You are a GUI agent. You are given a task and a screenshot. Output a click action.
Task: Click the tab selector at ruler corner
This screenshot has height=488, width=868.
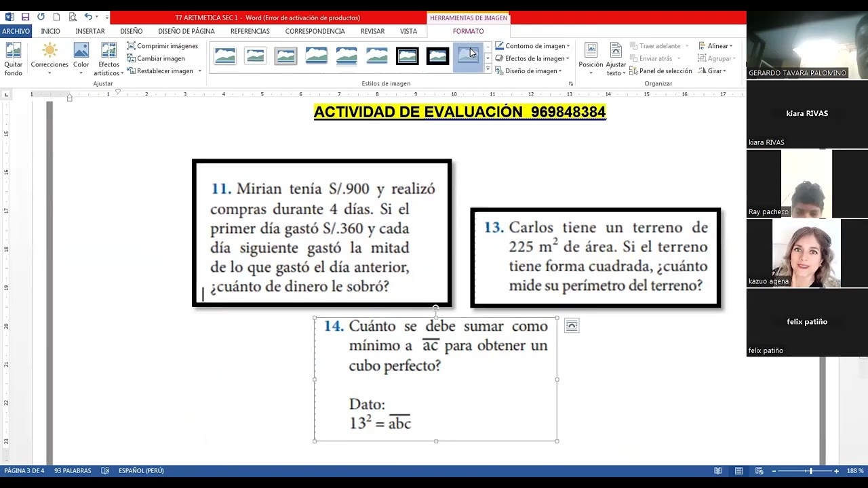[x=6, y=94]
